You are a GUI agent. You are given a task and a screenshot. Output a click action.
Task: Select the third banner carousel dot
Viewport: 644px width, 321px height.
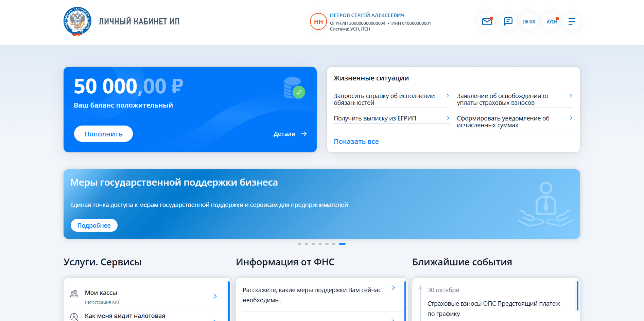[x=313, y=244]
